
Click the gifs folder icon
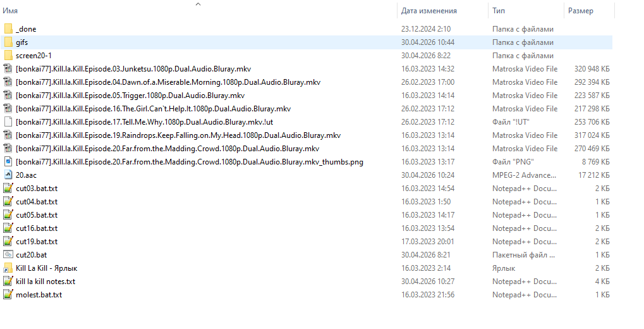(x=8, y=42)
